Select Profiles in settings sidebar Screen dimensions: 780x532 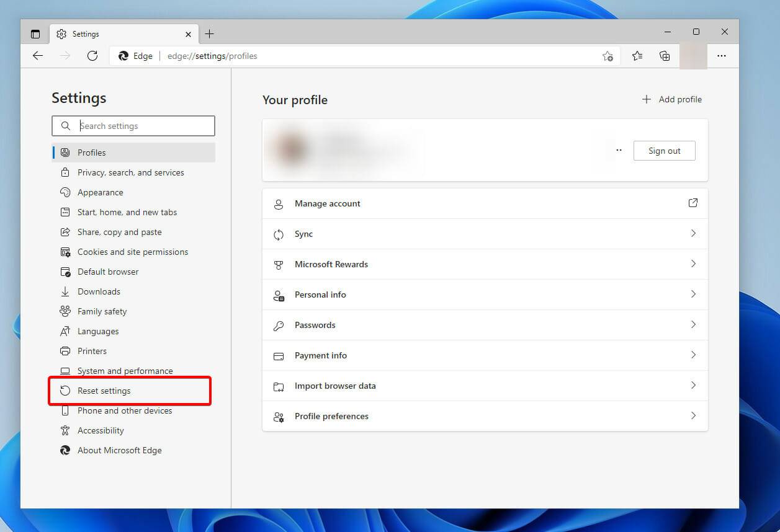click(x=133, y=153)
